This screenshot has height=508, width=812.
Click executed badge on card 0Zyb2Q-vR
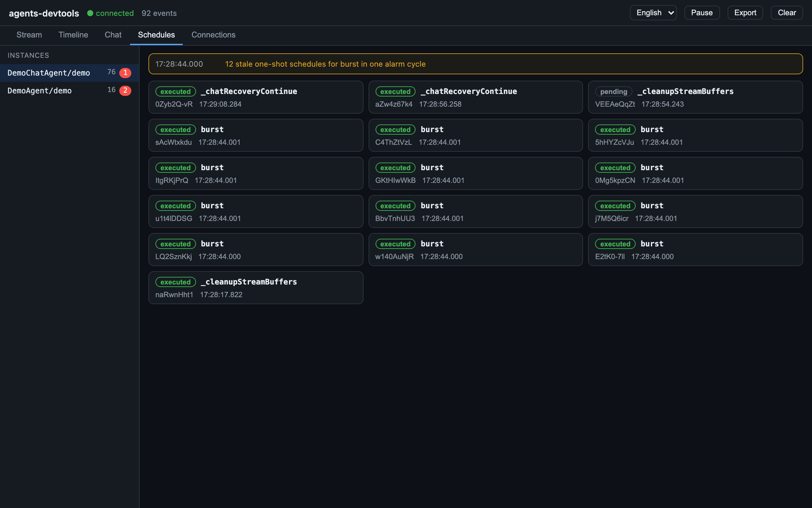click(175, 91)
